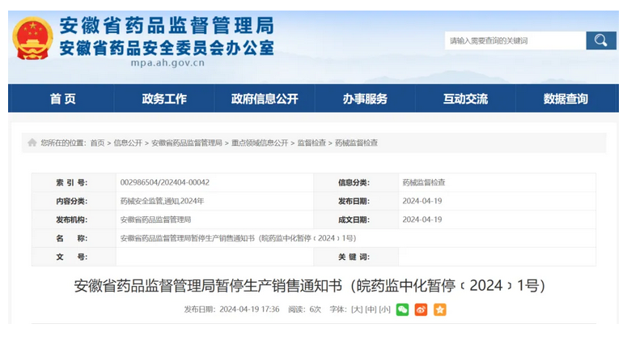
Task: Click the national emblem logo
Action: (32, 38)
